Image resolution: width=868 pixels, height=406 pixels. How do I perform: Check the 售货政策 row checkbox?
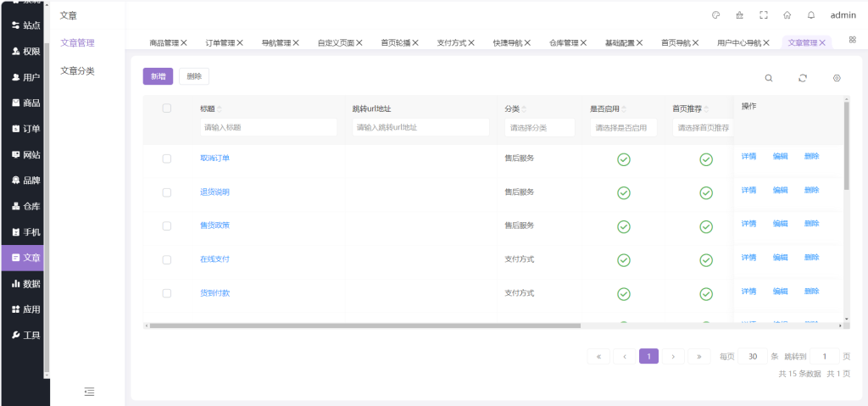click(x=167, y=226)
